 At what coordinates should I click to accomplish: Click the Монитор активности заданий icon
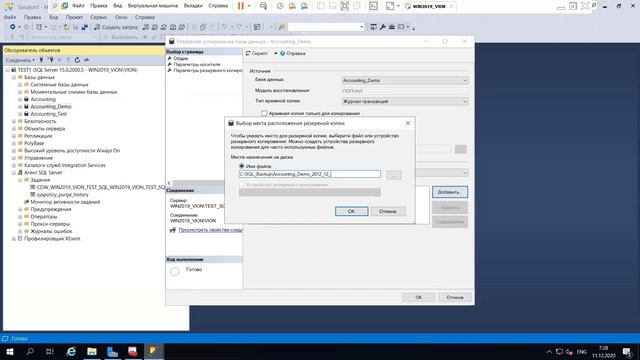pyautogui.click(x=27, y=202)
